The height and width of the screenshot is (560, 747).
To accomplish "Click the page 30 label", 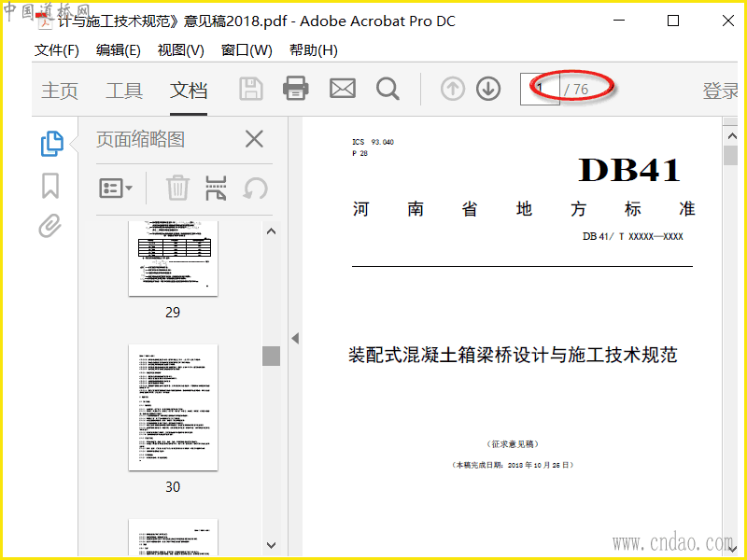I will pos(173,486).
